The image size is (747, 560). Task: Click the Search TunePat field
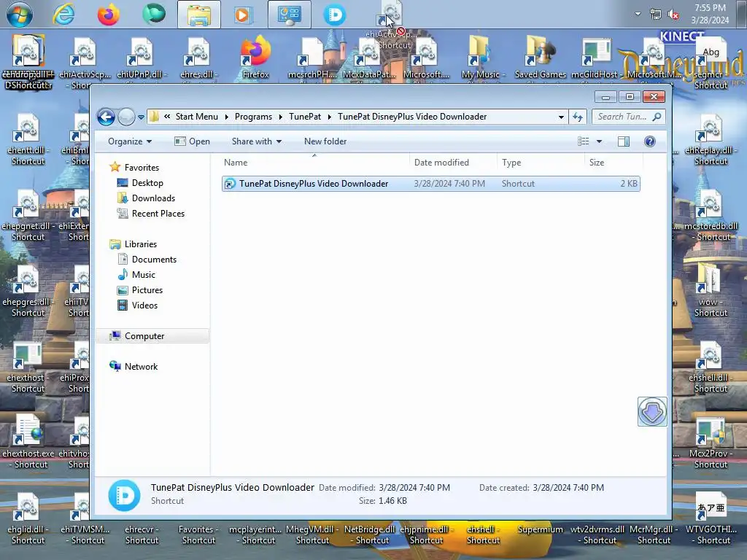pos(628,117)
